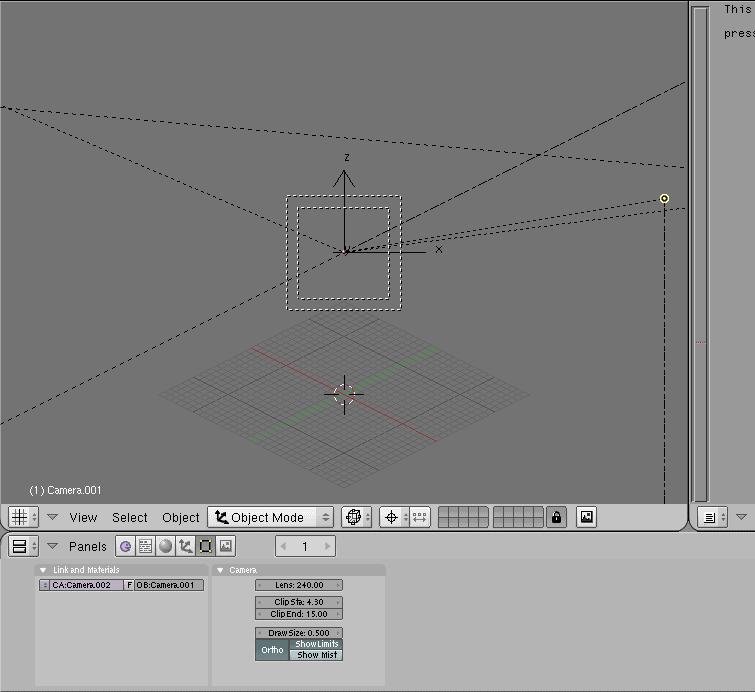Viewport: 755px width, 692px height.
Task: Switch to the Editing context square icon
Action: 206,546
